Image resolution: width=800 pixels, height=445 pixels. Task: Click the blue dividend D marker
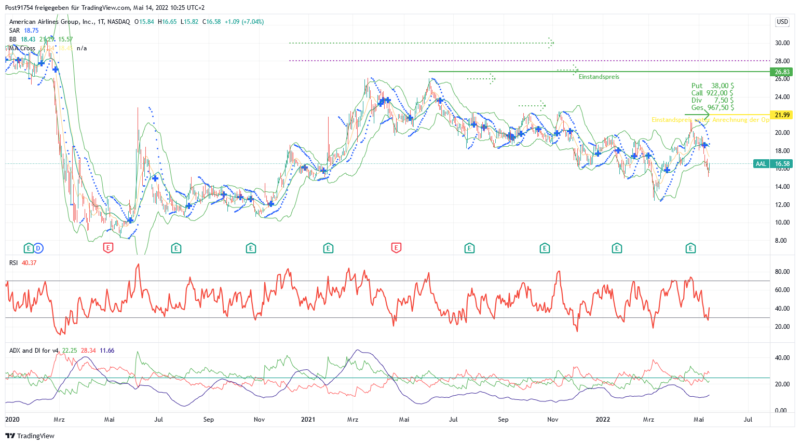pyautogui.click(x=38, y=246)
